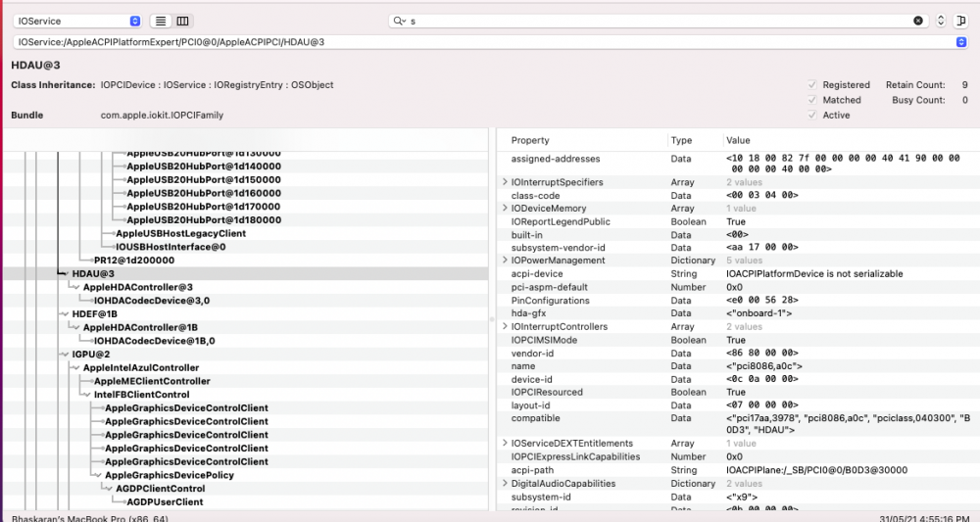Image resolution: width=980 pixels, height=522 pixels.
Task: Toggle the sidebar panel icon
Action: [x=960, y=21]
